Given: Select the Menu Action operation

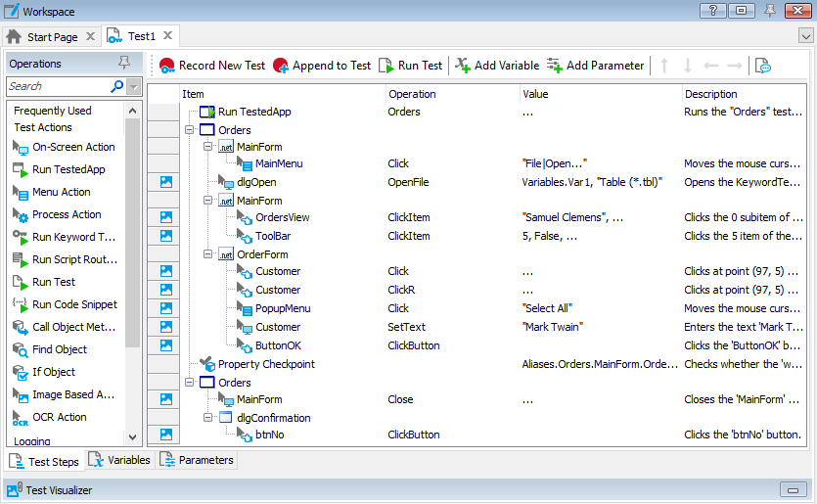Looking at the screenshot, I should (52, 193).
